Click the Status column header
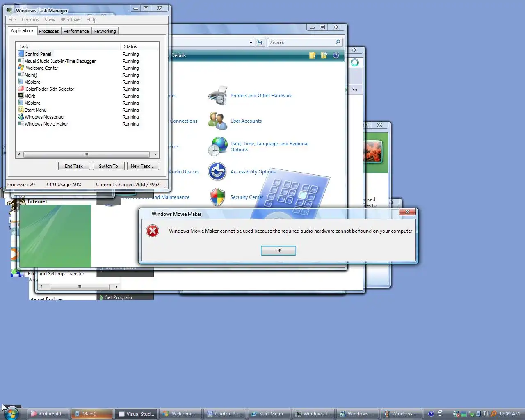525x420 pixels. pos(139,46)
